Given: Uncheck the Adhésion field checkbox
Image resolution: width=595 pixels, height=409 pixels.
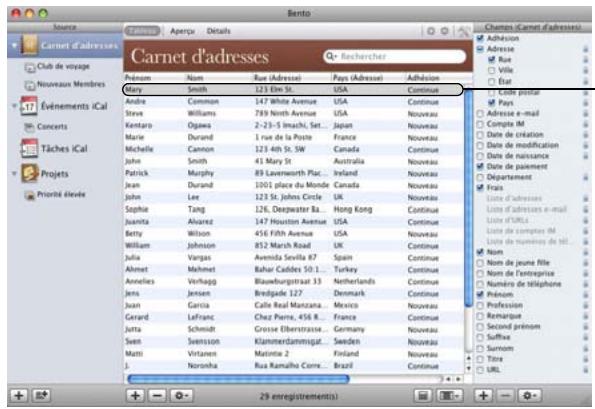Looking at the screenshot, I should pyautogui.click(x=480, y=38).
